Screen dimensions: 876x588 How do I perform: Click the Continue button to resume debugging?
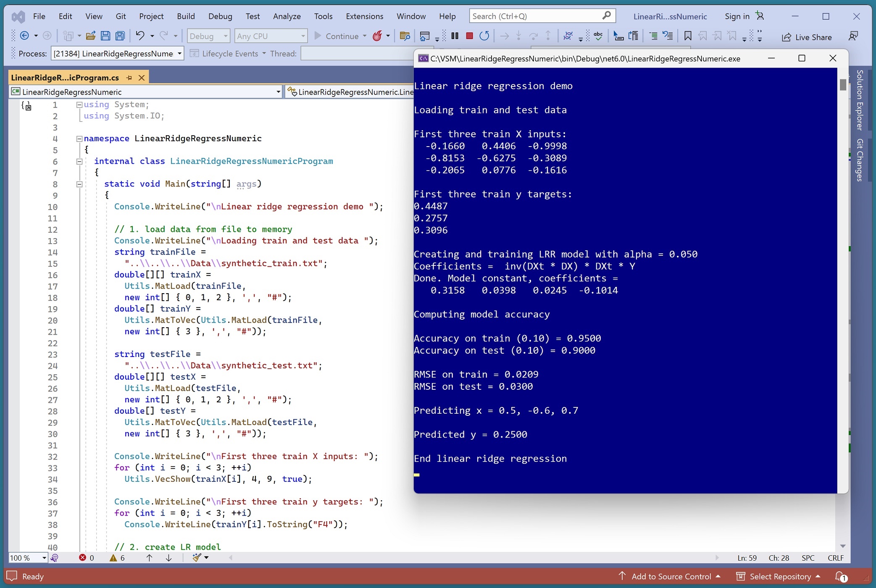(x=340, y=36)
